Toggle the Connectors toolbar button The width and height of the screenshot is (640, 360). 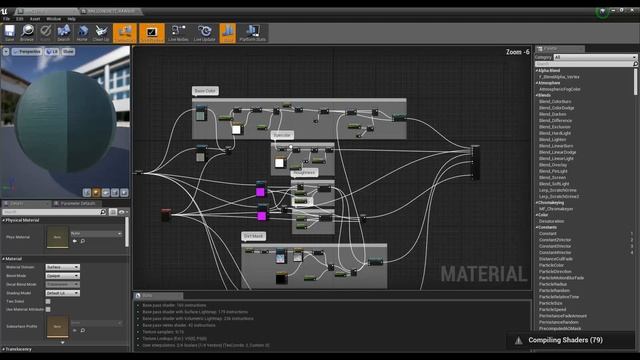coord(125,33)
